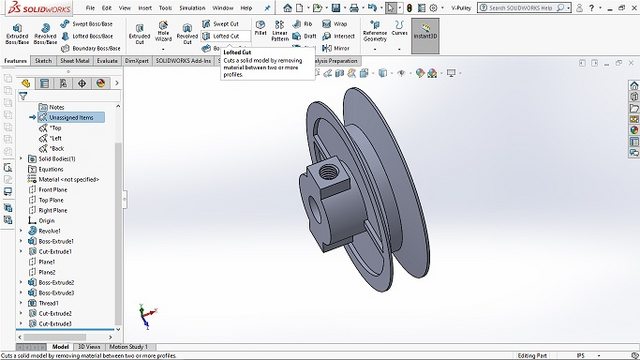Image resolution: width=640 pixels, height=360 pixels.
Task: Click the feature tree filter icon
Action: tap(23, 96)
